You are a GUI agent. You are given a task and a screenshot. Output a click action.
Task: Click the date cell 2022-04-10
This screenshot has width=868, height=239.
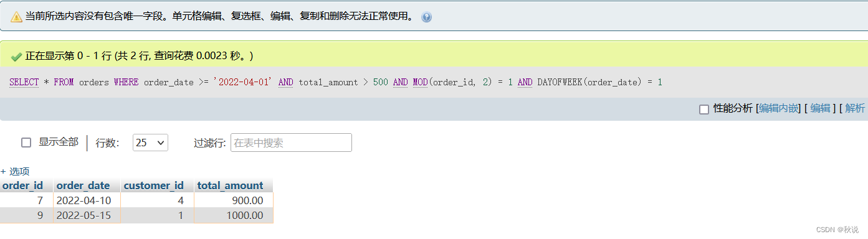[87, 200]
